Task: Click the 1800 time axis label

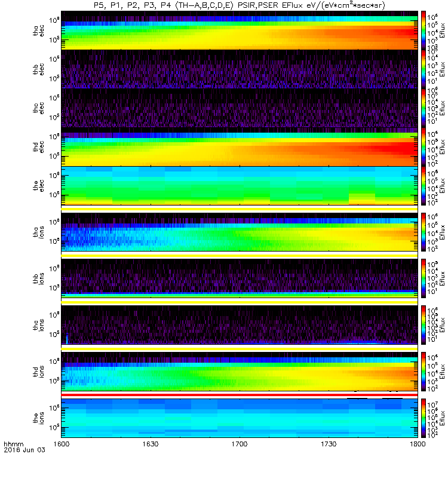Action: pyautogui.click(x=418, y=444)
